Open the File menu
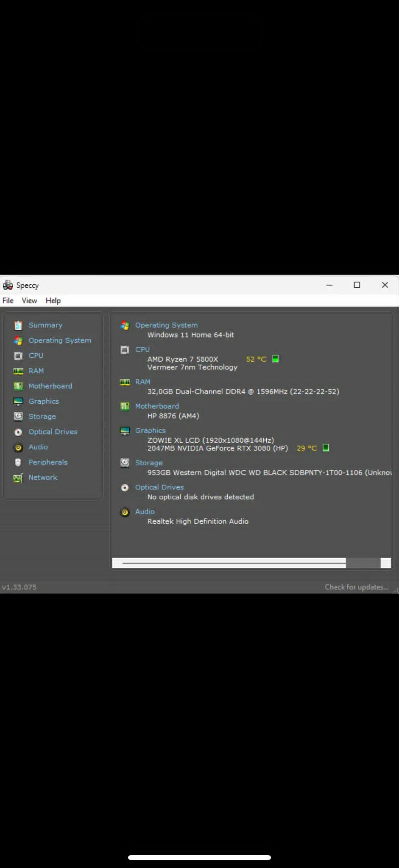The image size is (399, 868). tap(8, 301)
